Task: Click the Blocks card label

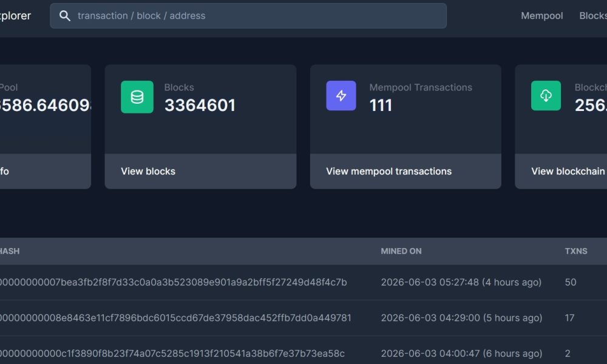Action: 179,87
